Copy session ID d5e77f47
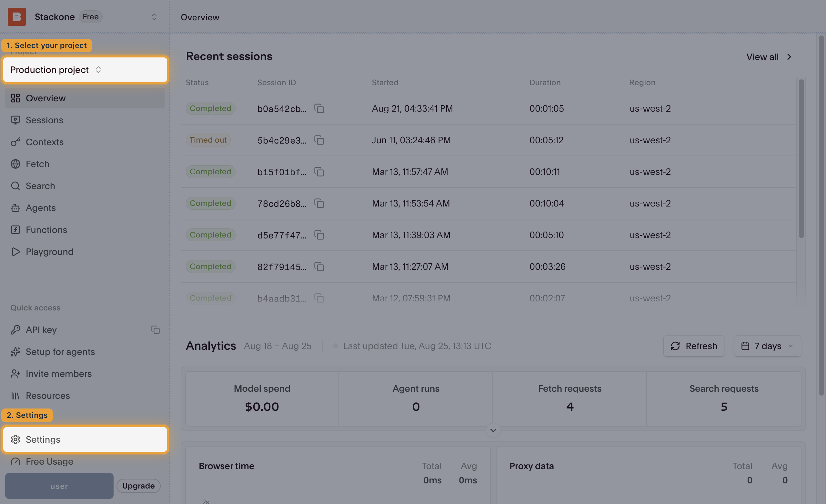 pos(319,235)
